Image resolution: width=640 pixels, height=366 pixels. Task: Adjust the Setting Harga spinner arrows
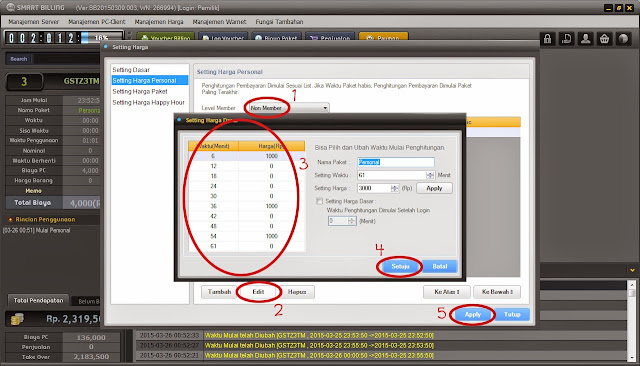coord(395,188)
